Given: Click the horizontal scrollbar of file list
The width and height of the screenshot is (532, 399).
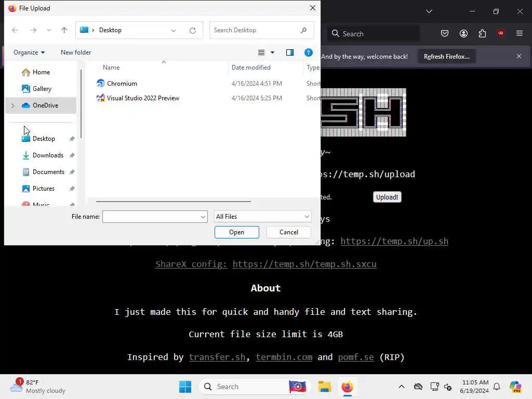Looking at the screenshot, I should (x=174, y=202).
